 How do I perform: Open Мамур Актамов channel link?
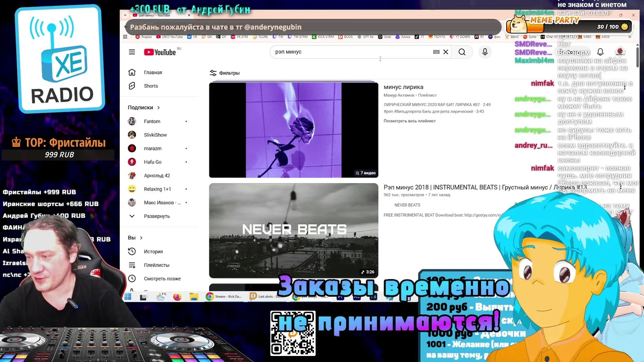click(399, 95)
